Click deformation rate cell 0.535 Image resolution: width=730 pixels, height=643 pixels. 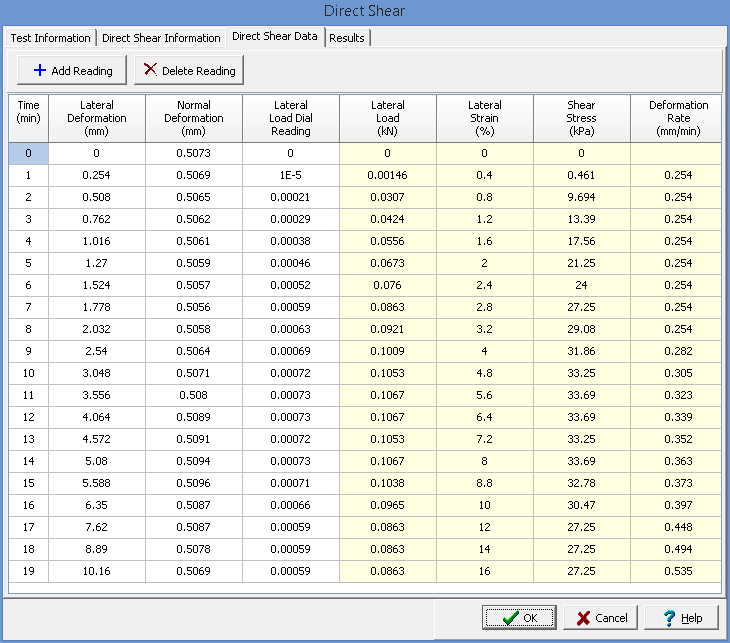pos(676,571)
